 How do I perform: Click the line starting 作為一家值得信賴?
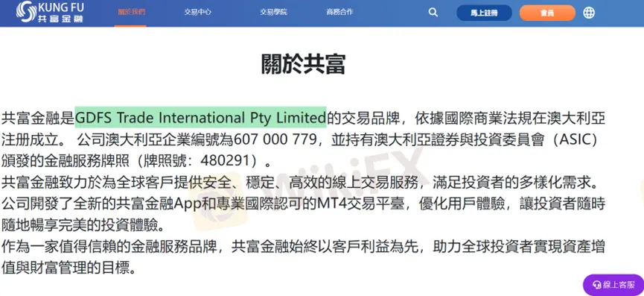click(x=303, y=247)
